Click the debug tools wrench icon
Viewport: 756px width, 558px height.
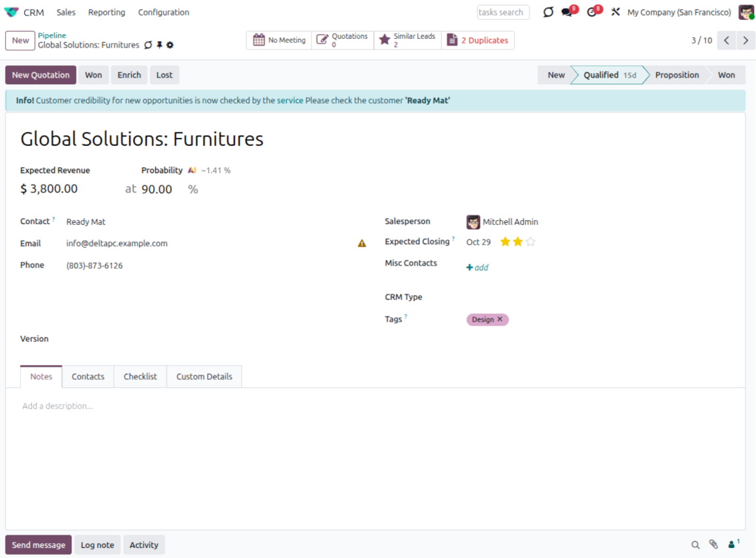616,12
